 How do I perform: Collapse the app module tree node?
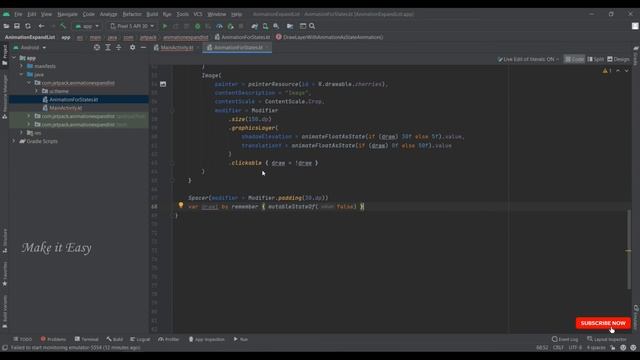[x=14, y=58]
